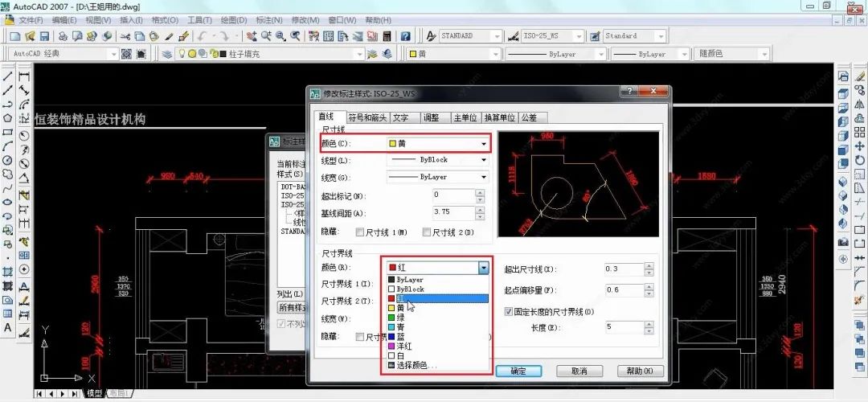Click the Cut scissors icon
868x402 pixels.
pos(125,36)
